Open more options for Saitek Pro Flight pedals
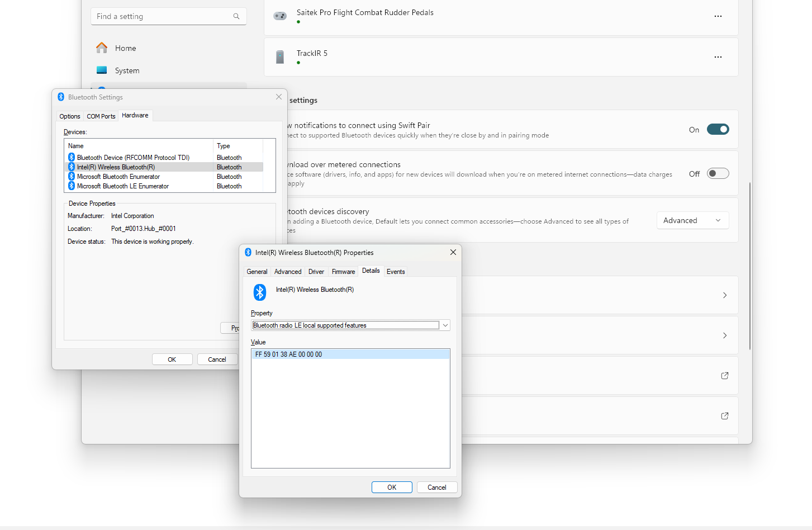Screen dimensions: 812x530 click(718, 16)
